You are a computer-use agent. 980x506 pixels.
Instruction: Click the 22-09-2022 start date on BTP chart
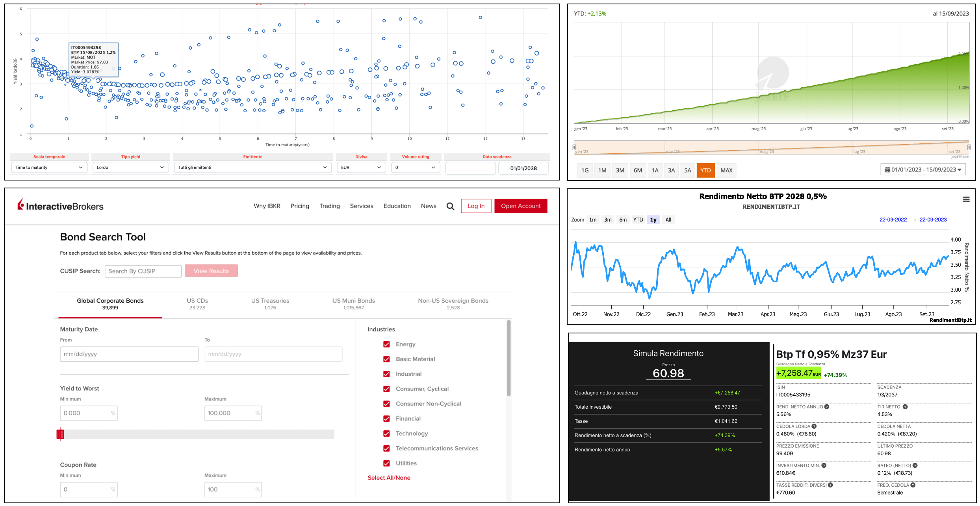[893, 220]
